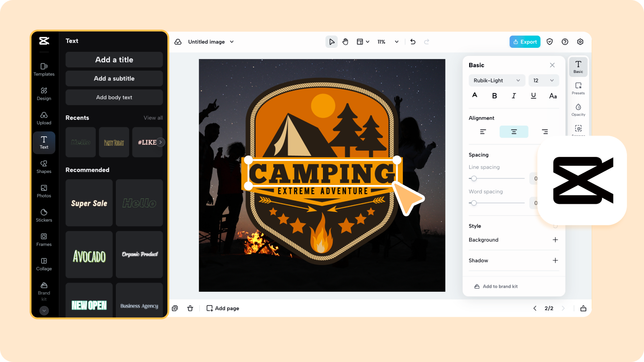644x362 pixels.
Task: Click the page panel icon at bottom right
Action: point(583,308)
